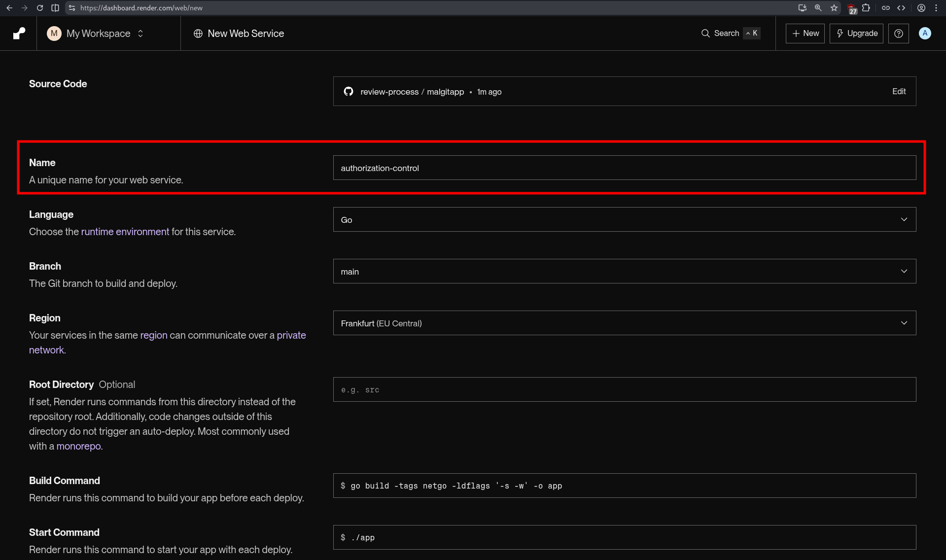The width and height of the screenshot is (946, 560).
Task: Click the help question mark icon
Action: tap(898, 33)
